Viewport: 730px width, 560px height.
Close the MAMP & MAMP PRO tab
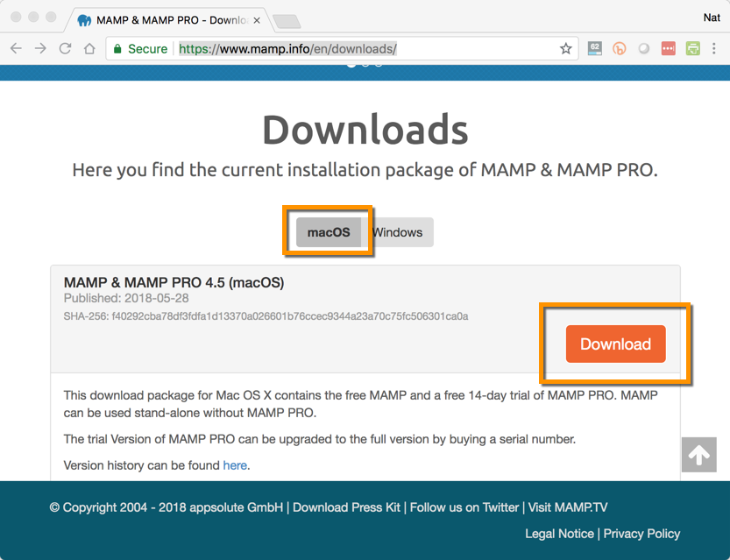257,20
